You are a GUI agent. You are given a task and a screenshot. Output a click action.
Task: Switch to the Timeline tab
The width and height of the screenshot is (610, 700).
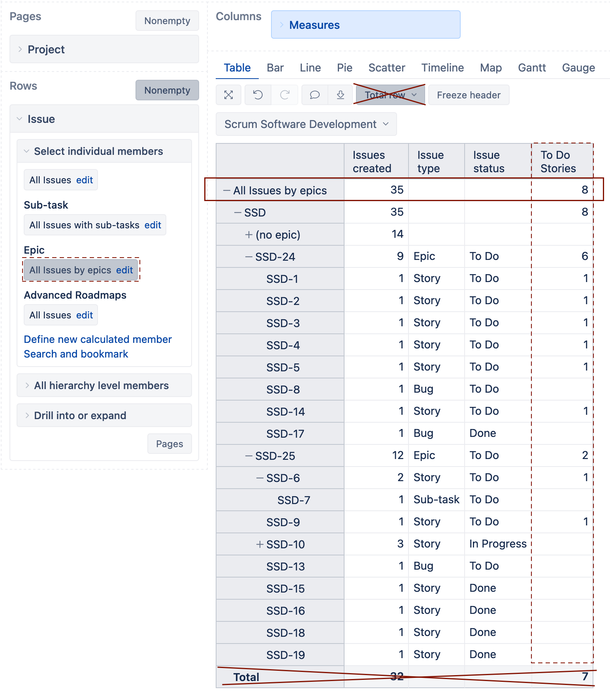(442, 68)
